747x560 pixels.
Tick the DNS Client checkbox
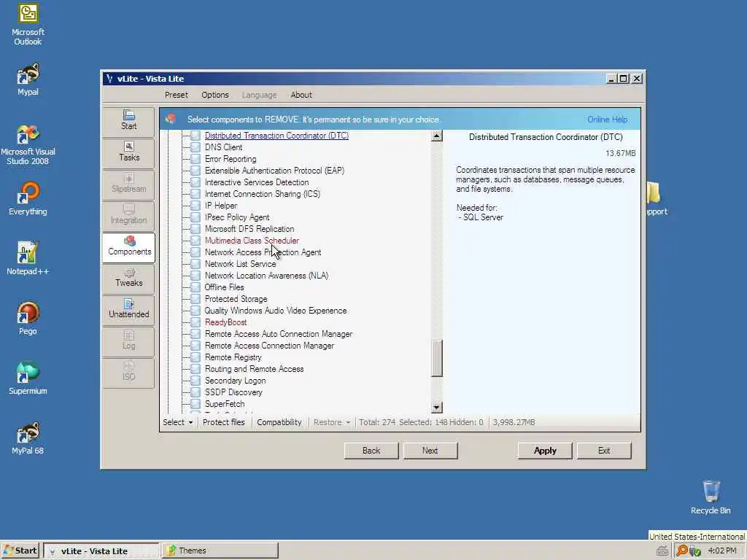[x=196, y=147]
